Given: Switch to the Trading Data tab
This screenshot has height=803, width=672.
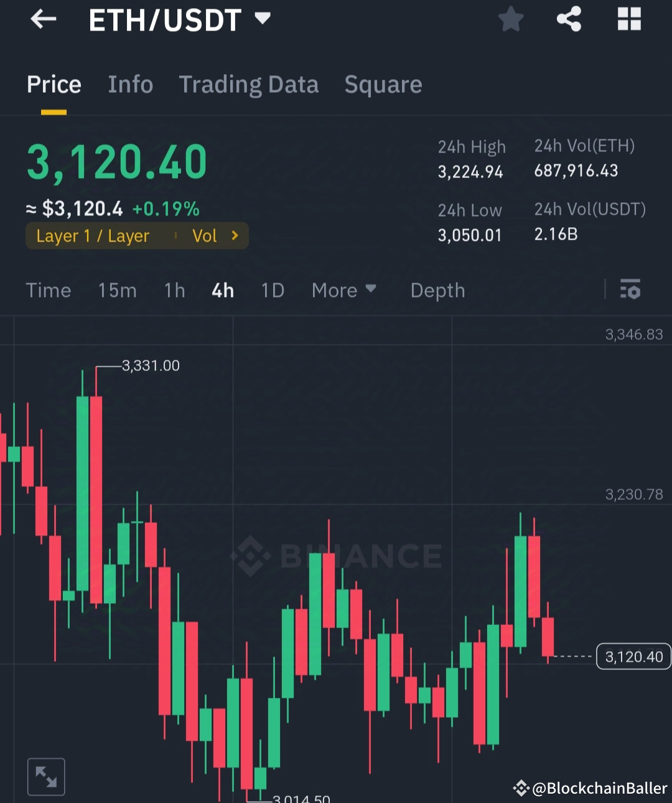Looking at the screenshot, I should pyautogui.click(x=249, y=85).
